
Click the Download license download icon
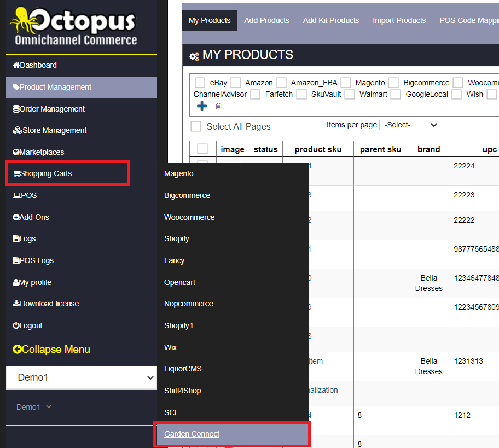pyautogui.click(x=16, y=304)
